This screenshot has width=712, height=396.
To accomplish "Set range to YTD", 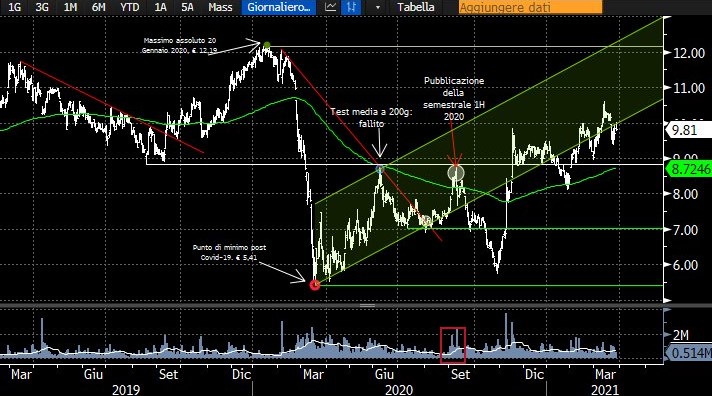I will point(129,7).
